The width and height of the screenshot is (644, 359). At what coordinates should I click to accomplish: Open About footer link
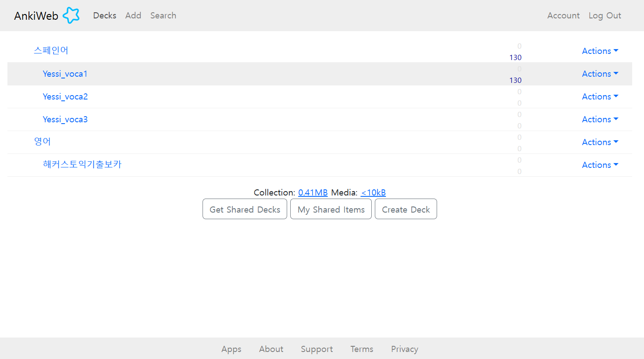271,349
